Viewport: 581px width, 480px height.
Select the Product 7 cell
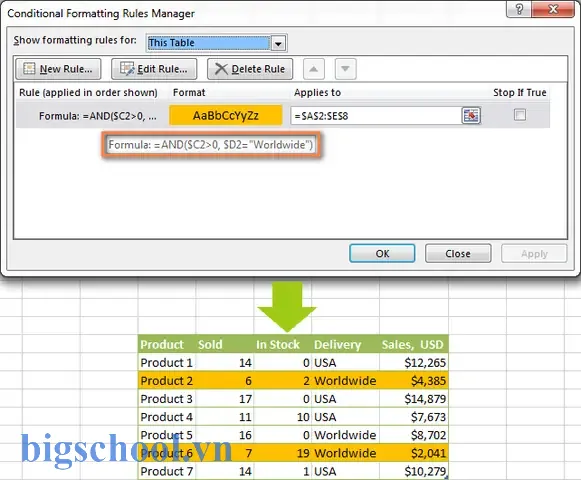point(167,471)
